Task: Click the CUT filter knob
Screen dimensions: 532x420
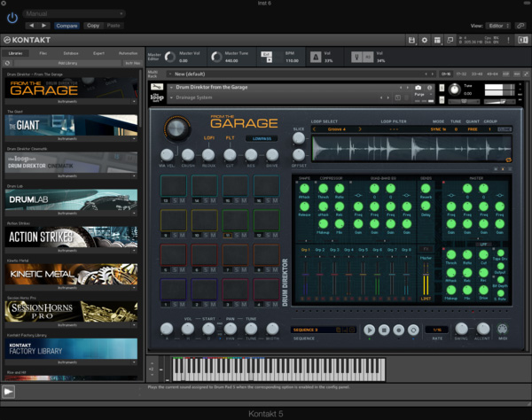Action: pos(230,155)
